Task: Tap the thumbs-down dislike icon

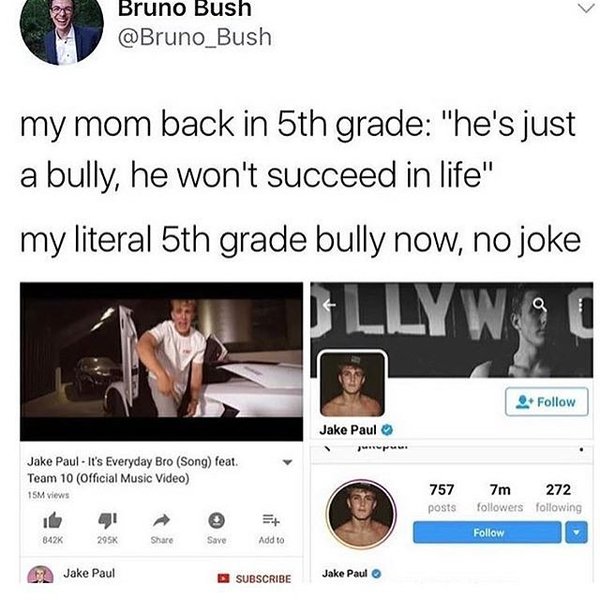Action: 108,520
